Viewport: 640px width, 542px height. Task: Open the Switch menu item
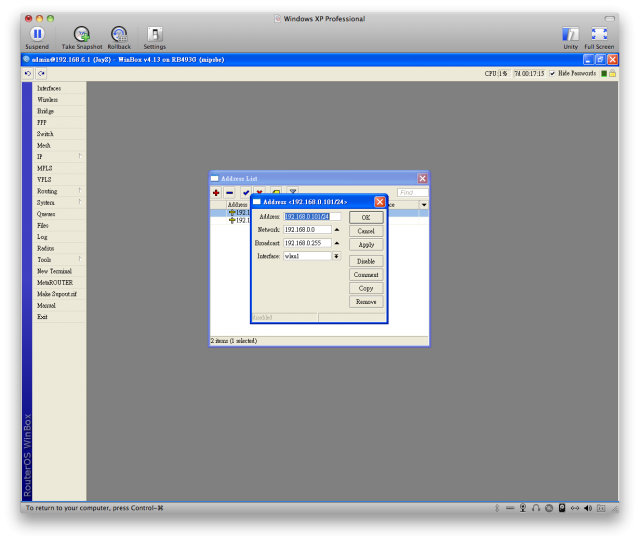pyautogui.click(x=59, y=134)
